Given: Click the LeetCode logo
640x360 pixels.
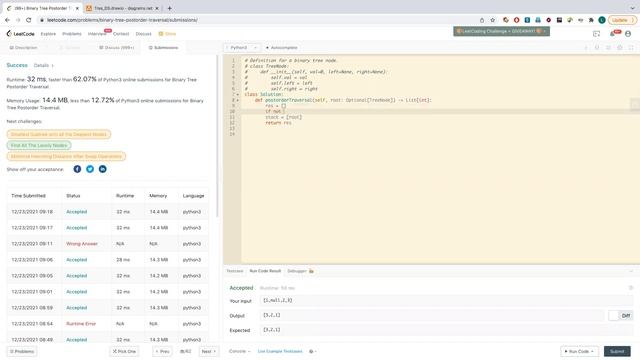Looking at the screenshot, I should coord(20,34).
